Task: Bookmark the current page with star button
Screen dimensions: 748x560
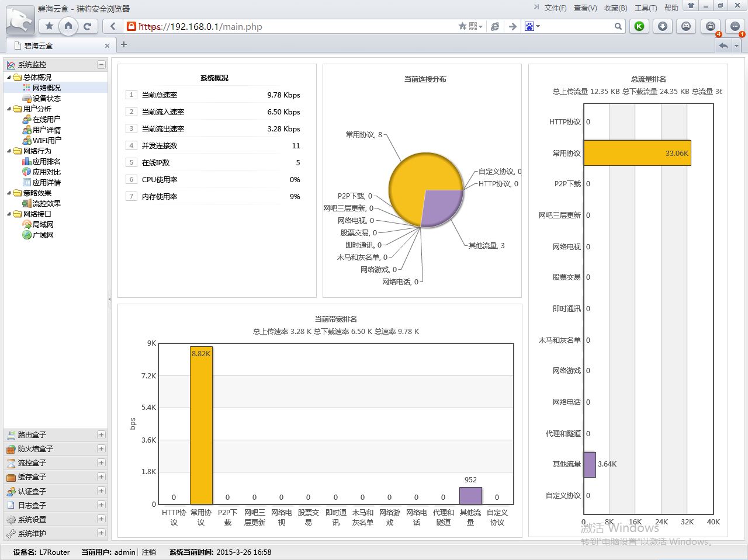Action: click(49, 26)
